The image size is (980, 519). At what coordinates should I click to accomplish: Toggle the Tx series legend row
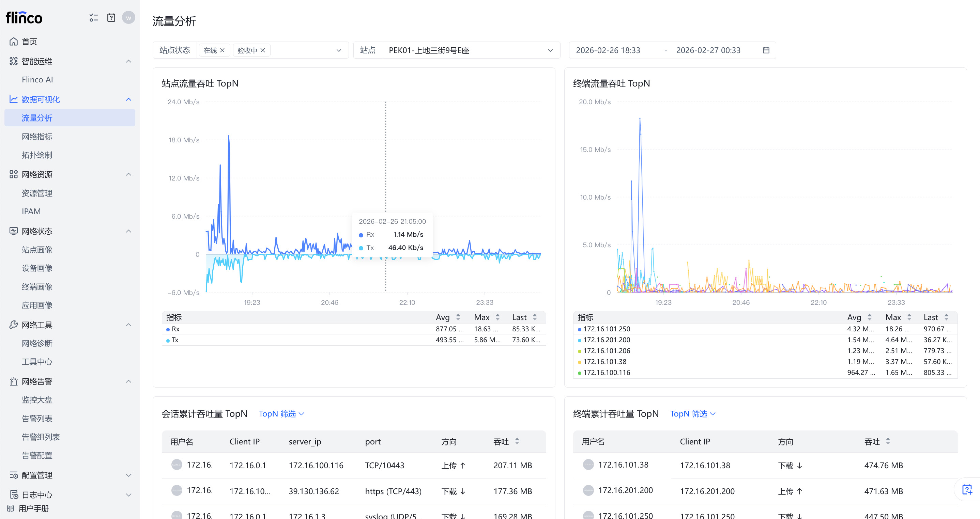pos(174,340)
